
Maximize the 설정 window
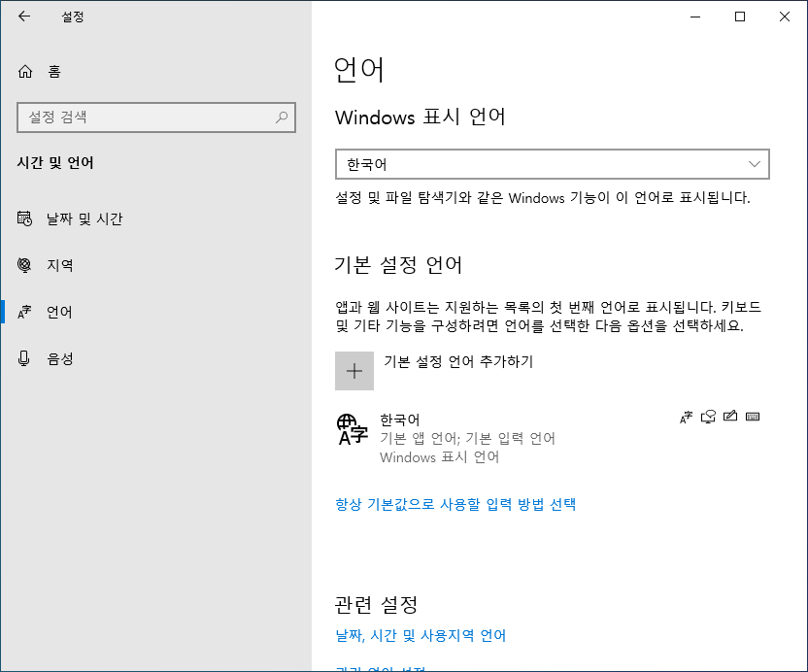click(x=740, y=17)
